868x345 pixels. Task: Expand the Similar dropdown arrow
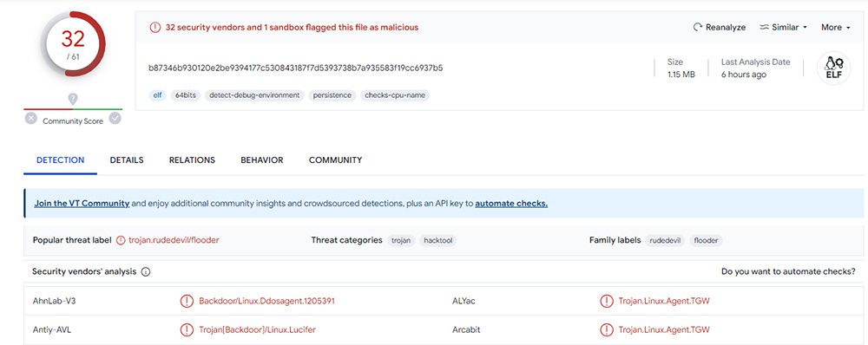click(805, 28)
